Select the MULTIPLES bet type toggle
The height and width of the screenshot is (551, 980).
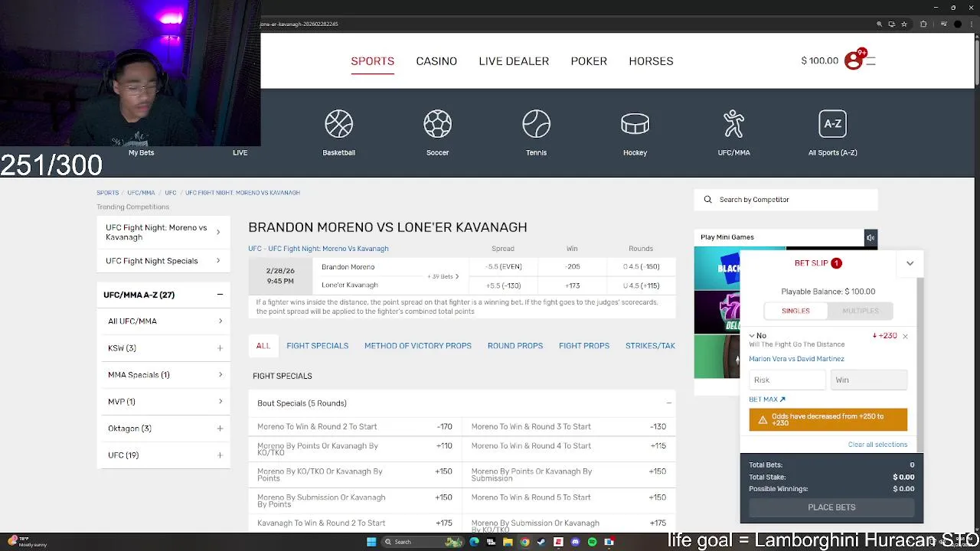[861, 311]
